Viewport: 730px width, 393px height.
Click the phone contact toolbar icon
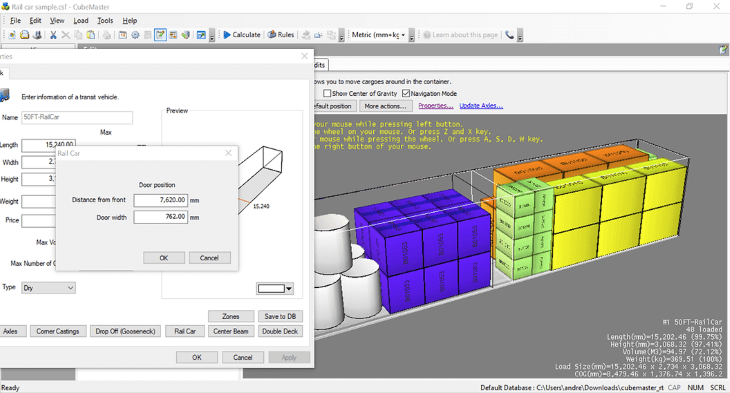(x=509, y=35)
